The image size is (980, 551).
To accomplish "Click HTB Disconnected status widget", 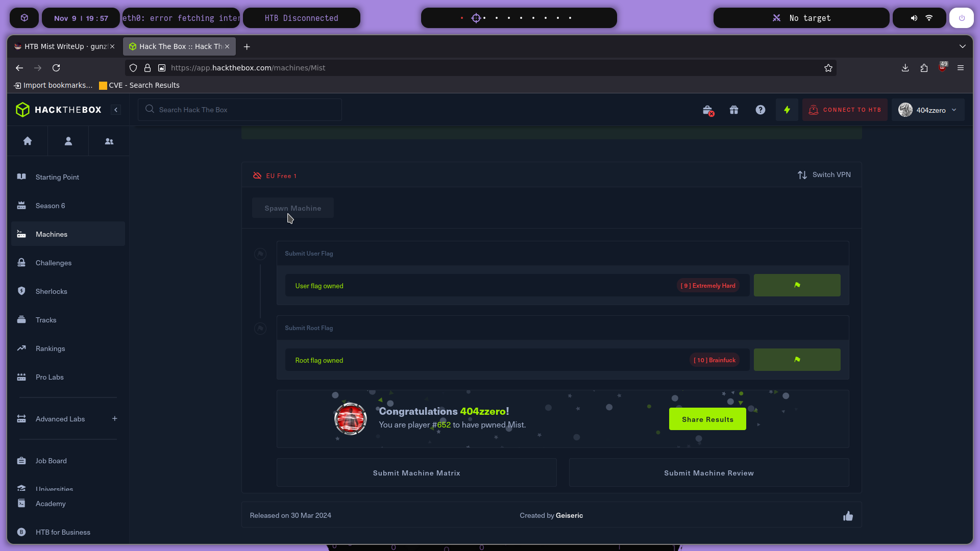I will (302, 18).
